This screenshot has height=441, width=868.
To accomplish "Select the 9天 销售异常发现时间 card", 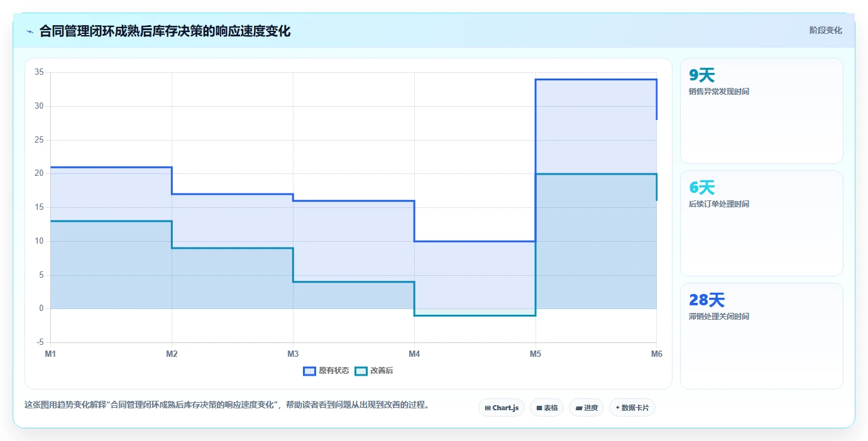I will pyautogui.click(x=761, y=111).
